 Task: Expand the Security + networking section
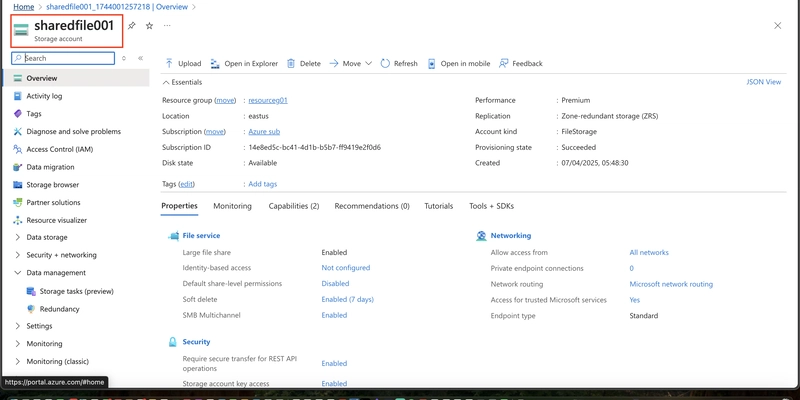(x=61, y=255)
